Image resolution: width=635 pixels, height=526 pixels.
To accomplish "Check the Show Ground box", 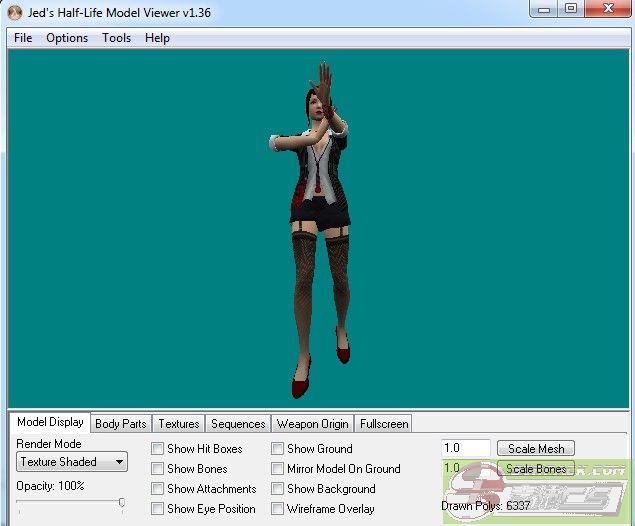I will click(x=278, y=449).
